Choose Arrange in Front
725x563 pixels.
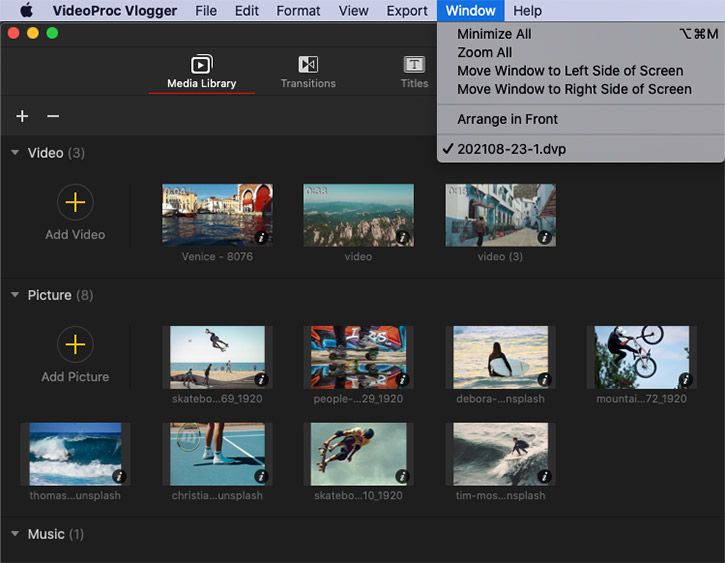pyautogui.click(x=507, y=119)
